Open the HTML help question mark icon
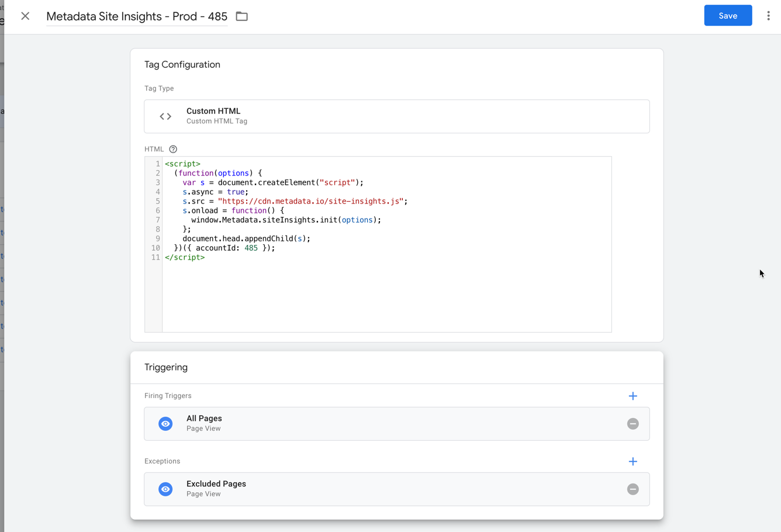This screenshot has width=781, height=532. [172, 149]
